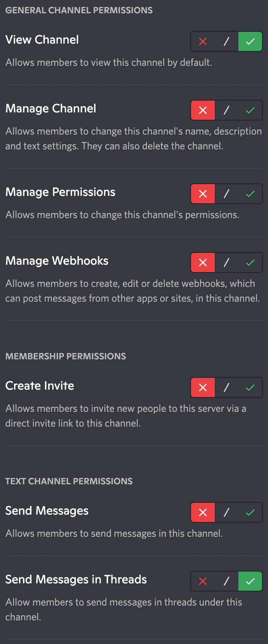Image resolution: width=268 pixels, height=644 pixels.
Task: Allow Manage Permissions with green checkmark
Action: (x=250, y=194)
